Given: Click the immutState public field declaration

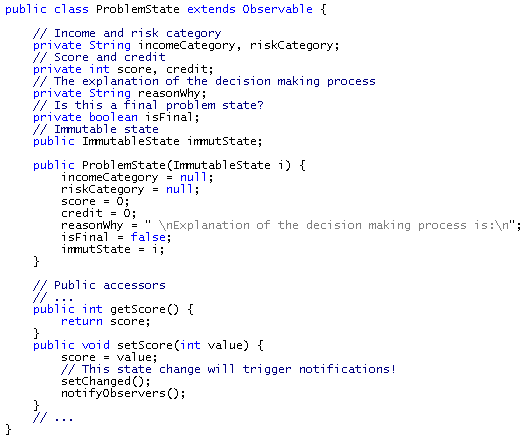Looking at the screenshot, I should point(222,141).
